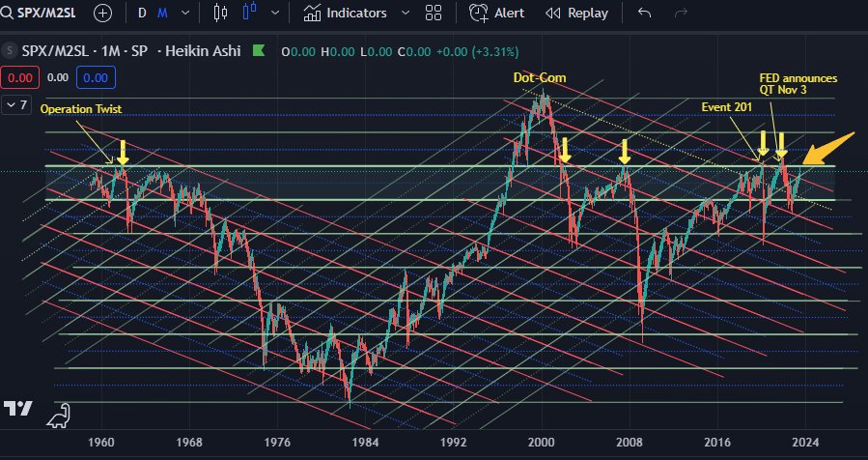Image resolution: width=868 pixels, height=460 pixels.
Task: Click the SPX/M2SL · 1M · SP legend title
Action: [x=85, y=51]
